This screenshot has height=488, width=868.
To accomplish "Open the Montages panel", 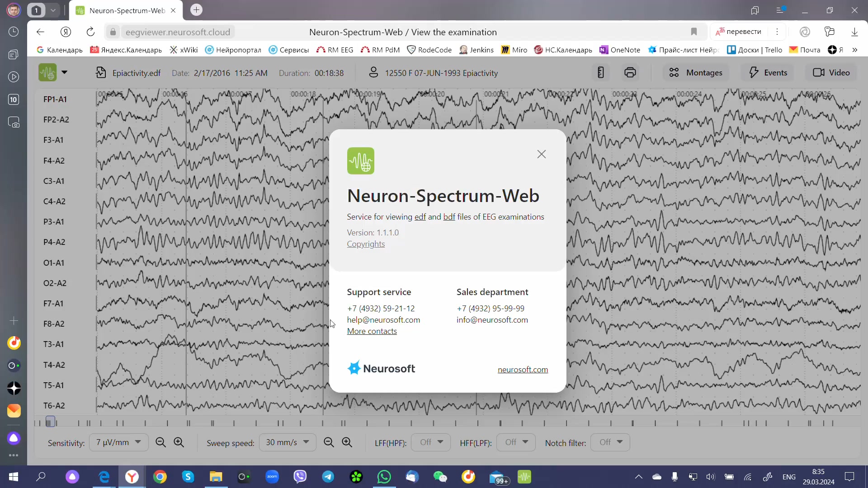I will tap(696, 73).
